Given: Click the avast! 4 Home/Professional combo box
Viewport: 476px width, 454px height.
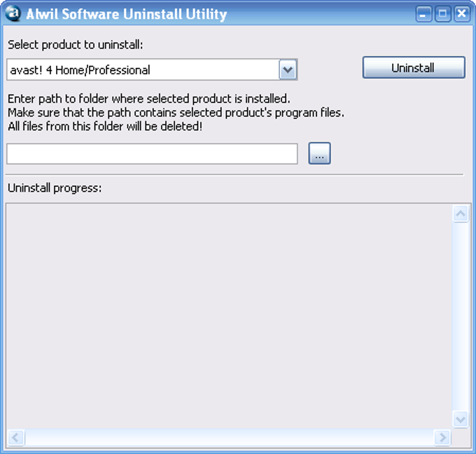Looking at the screenshot, I should [x=152, y=70].
